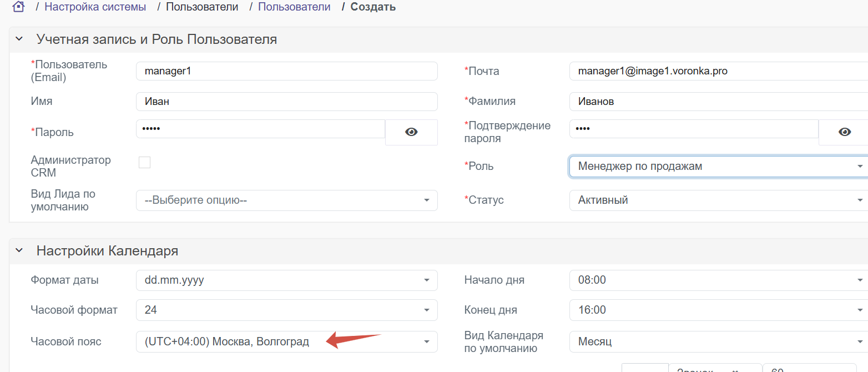Open the Начало дня dropdown
The image size is (868, 372).
716,280
